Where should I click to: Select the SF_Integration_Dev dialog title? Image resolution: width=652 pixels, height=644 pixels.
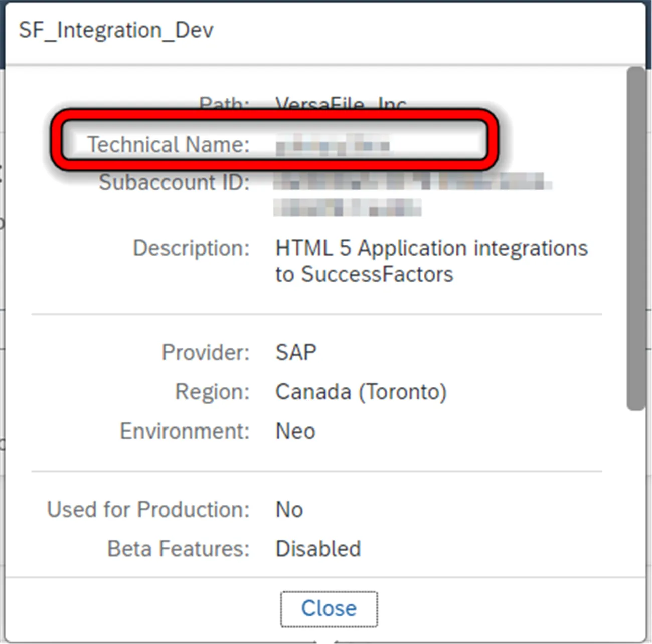point(116,30)
